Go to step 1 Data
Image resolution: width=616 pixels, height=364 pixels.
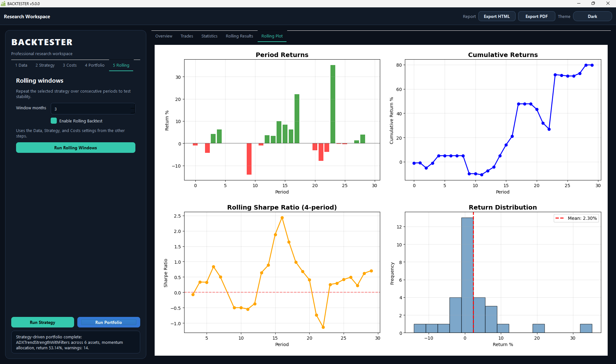tap(21, 65)
